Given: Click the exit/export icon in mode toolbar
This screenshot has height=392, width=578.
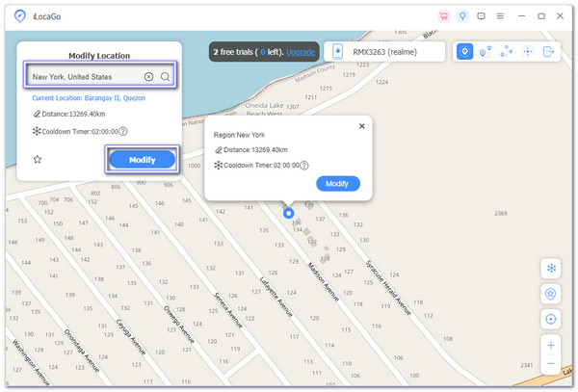Looking at the screenshot, I should pyautogui.click(x=548, y=52).
